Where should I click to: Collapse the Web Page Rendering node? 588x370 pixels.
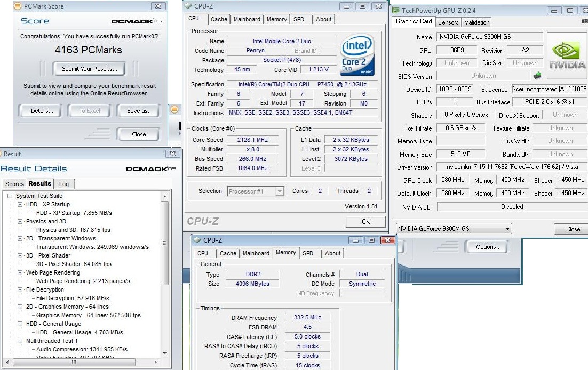20,272
